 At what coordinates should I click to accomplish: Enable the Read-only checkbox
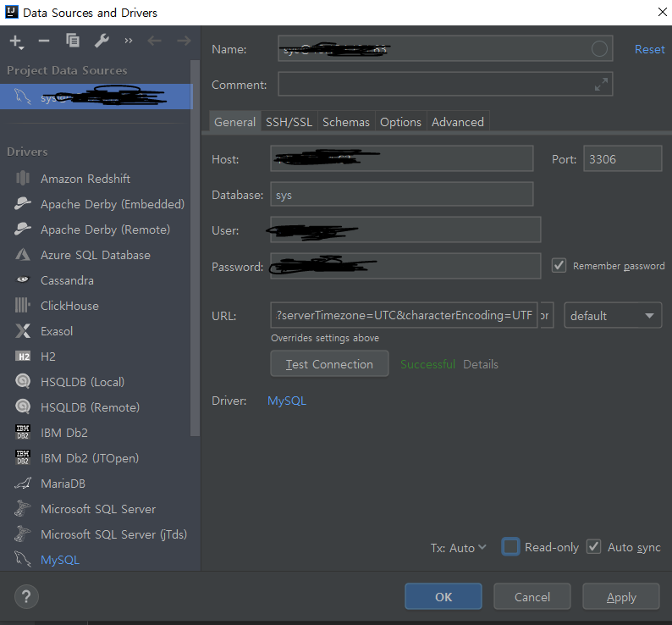click(510, 547)
